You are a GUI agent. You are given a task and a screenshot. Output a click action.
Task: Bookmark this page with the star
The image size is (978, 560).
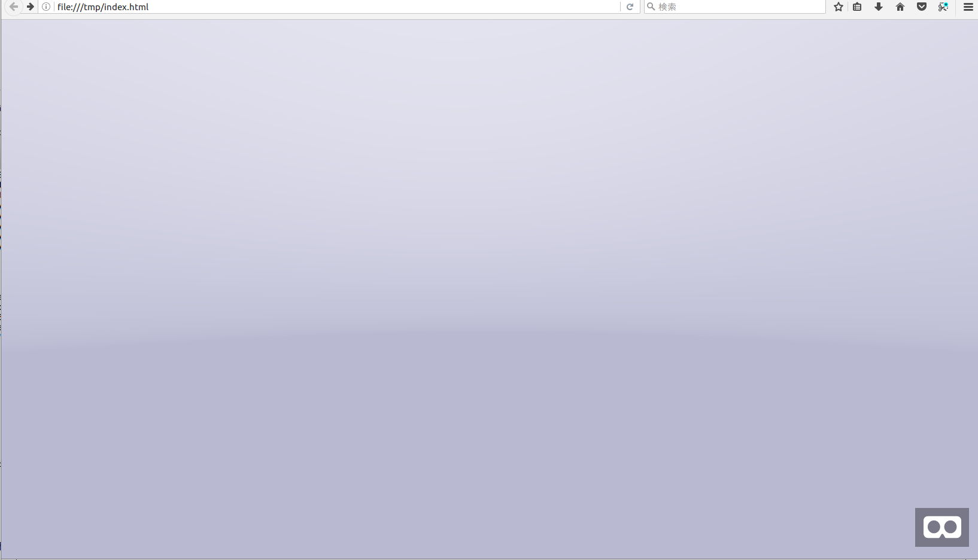(x=839, y=7)
